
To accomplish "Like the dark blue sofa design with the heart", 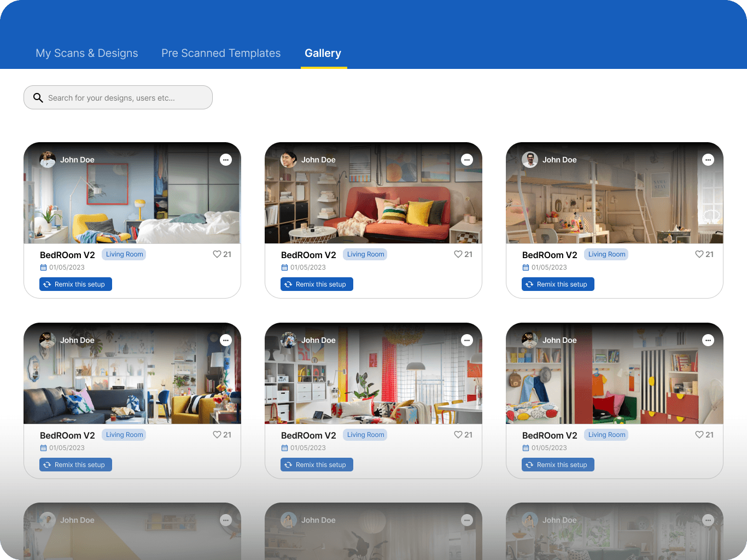I will pyautogui.click(x=217, y=435).
